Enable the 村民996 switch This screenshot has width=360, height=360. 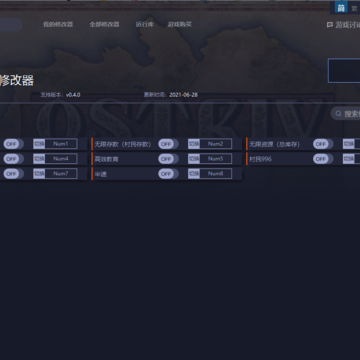coord(323,159)
